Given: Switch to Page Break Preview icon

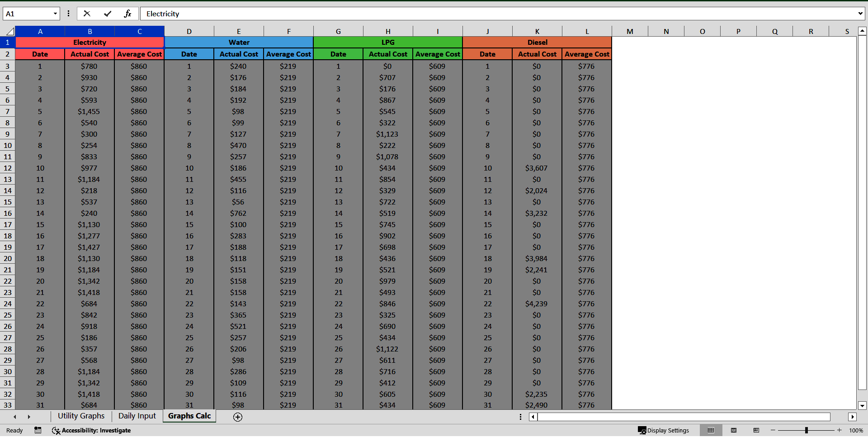Looking at the screenshot, I should [x=756, y=430].
